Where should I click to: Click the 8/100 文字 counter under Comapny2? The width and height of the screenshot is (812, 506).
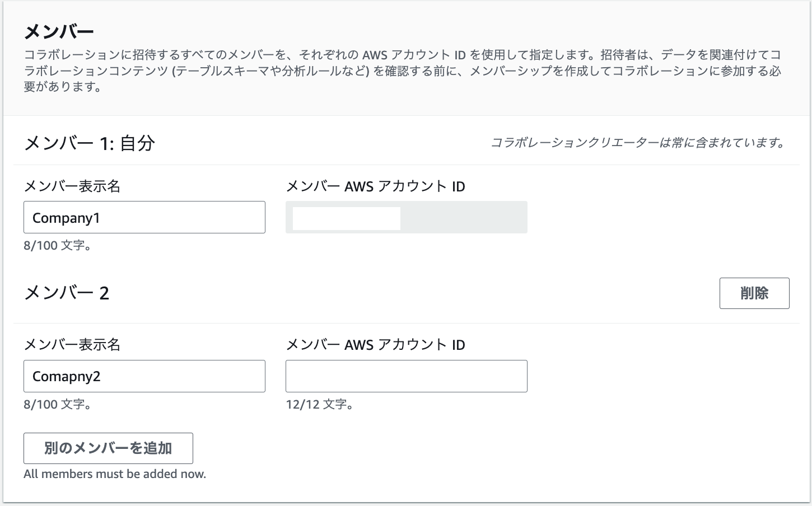tap(58, 404)
